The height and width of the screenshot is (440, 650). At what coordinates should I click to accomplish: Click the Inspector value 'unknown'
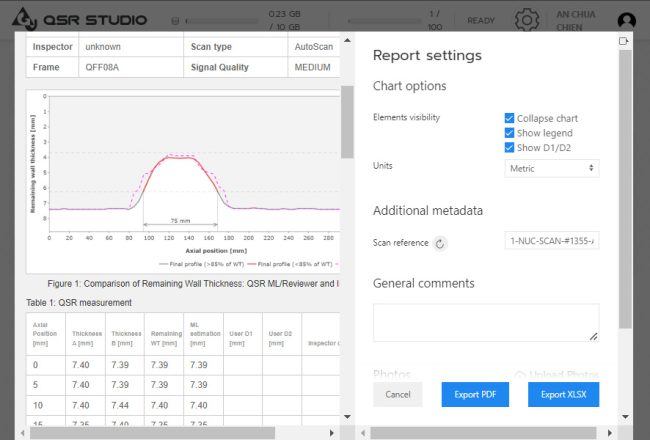pos(103,47)
